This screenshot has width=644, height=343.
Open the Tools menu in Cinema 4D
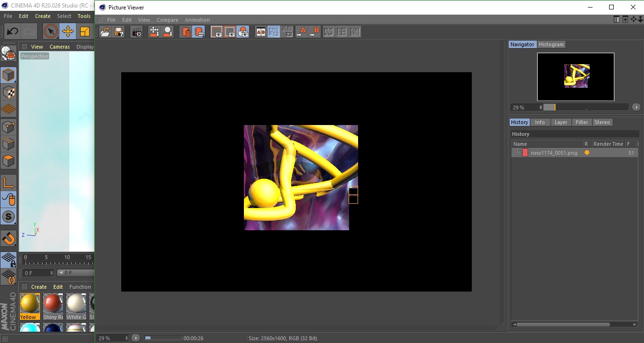[x=84, y=16]
